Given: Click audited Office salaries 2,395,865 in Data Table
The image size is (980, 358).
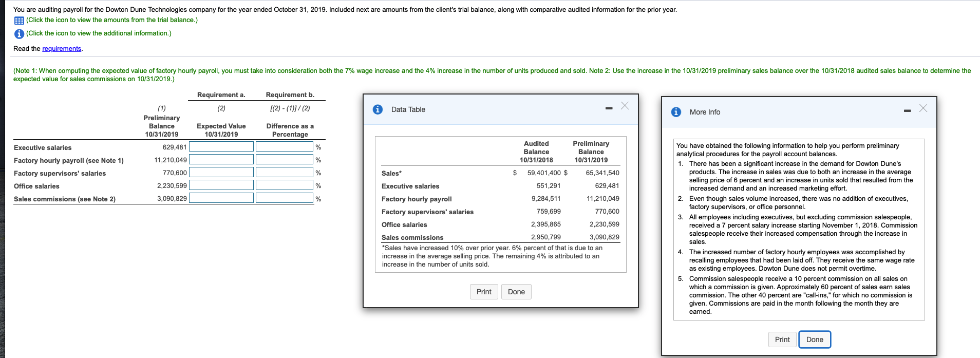Looking at the screenshot, I should pyautogui.click(x=546, y=224).
